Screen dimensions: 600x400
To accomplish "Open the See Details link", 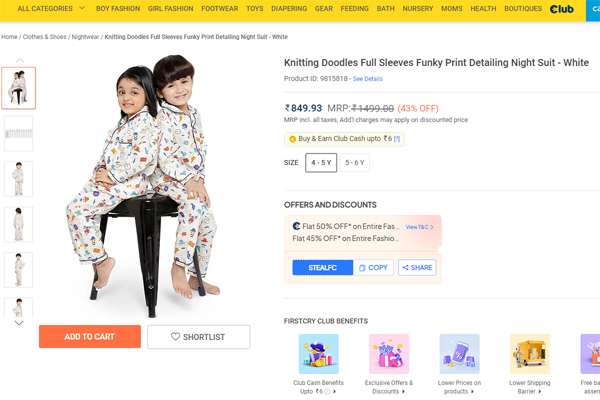I will tap(368, 78).
